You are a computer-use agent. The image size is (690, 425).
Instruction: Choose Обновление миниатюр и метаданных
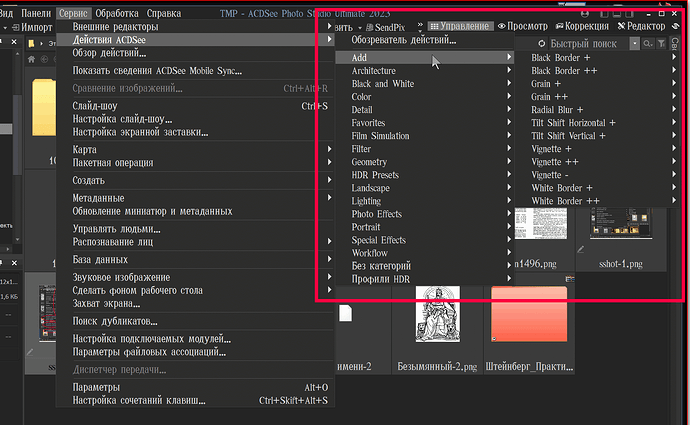(x=195, y=211)
